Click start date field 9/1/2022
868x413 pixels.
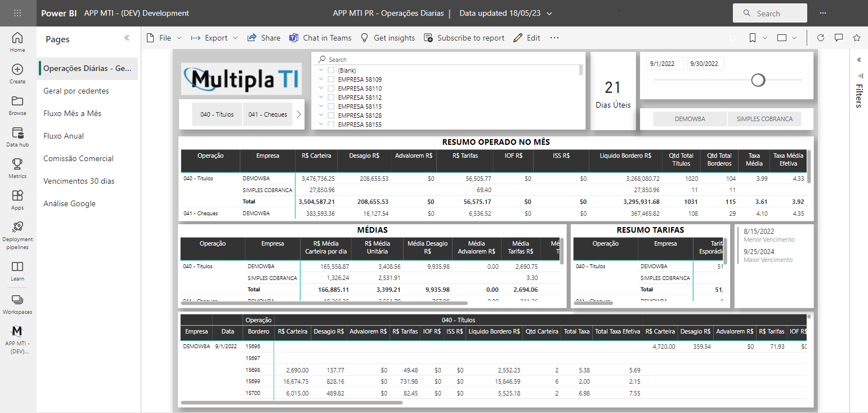pos(665,64)
